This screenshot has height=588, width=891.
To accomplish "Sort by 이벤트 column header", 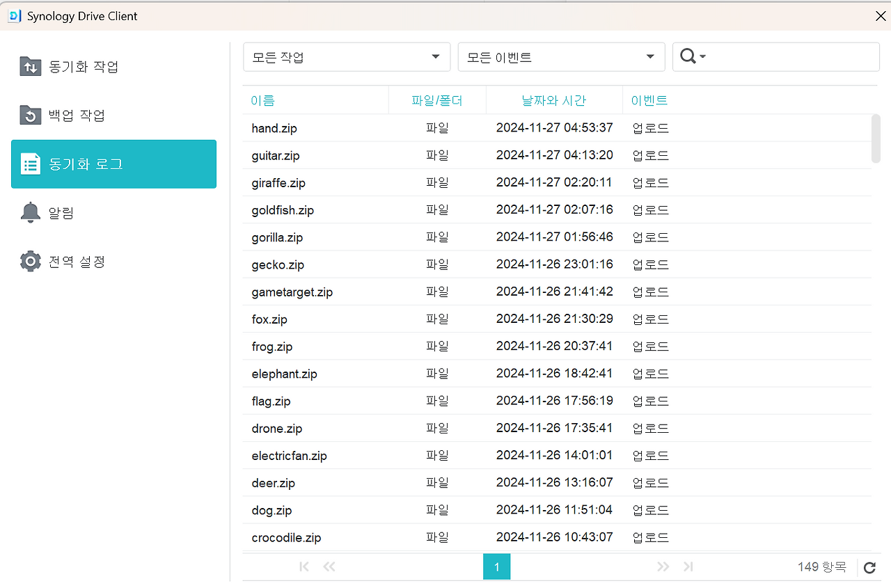I will pos(649,100).
